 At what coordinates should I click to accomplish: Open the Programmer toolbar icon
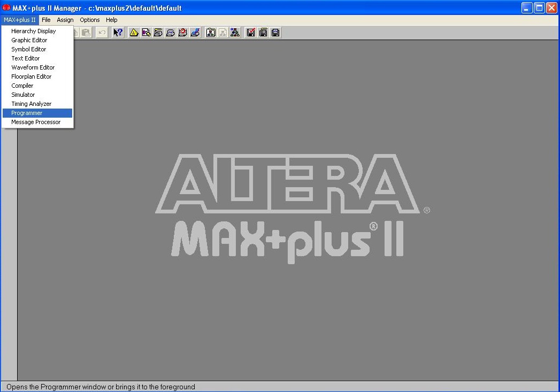tap(195, 33)
